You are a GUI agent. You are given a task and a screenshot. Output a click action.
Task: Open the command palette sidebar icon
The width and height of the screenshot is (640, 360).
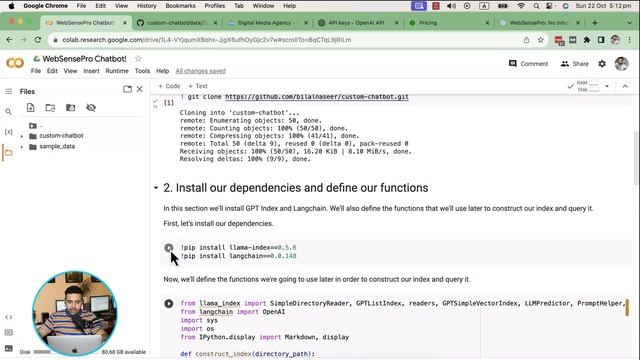(x=8, y=333)
